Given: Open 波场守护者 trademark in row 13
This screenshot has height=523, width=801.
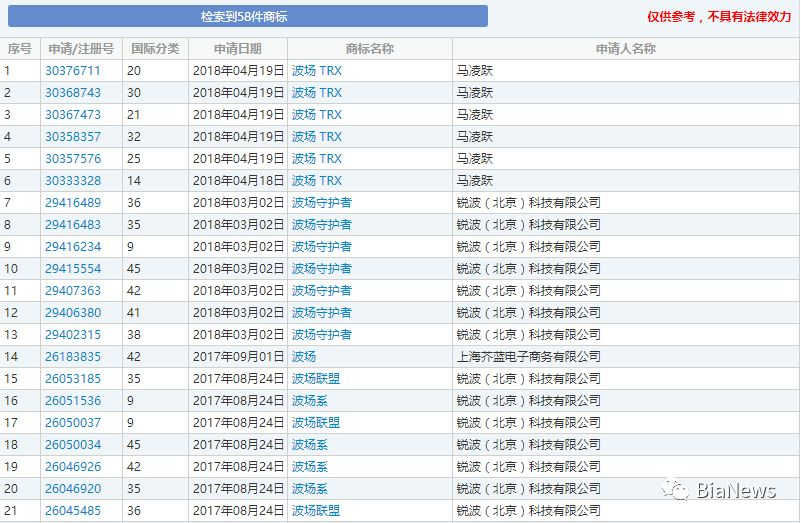Looking at the screenshot, I should (321, 334).
